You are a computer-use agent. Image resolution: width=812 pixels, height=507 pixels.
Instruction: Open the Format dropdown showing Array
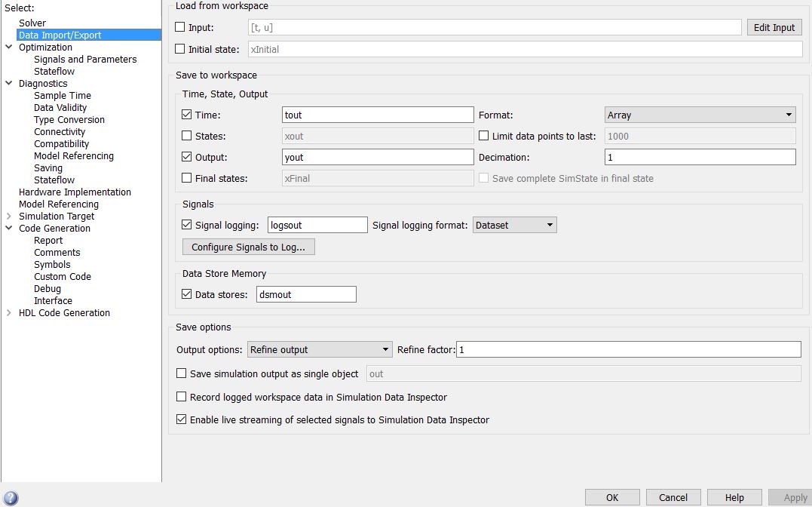[x=700, y=115]
